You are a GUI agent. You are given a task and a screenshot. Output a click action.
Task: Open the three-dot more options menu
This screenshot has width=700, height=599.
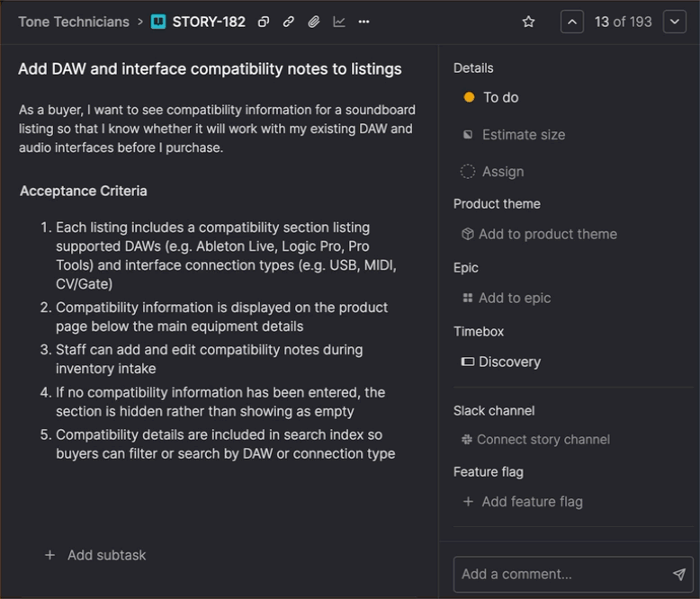pos(363,22)
